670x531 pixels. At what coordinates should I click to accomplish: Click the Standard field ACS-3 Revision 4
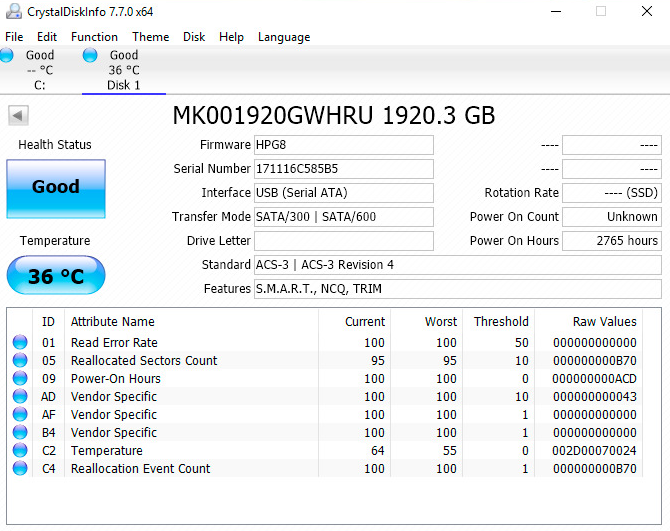tap(458, 265)
